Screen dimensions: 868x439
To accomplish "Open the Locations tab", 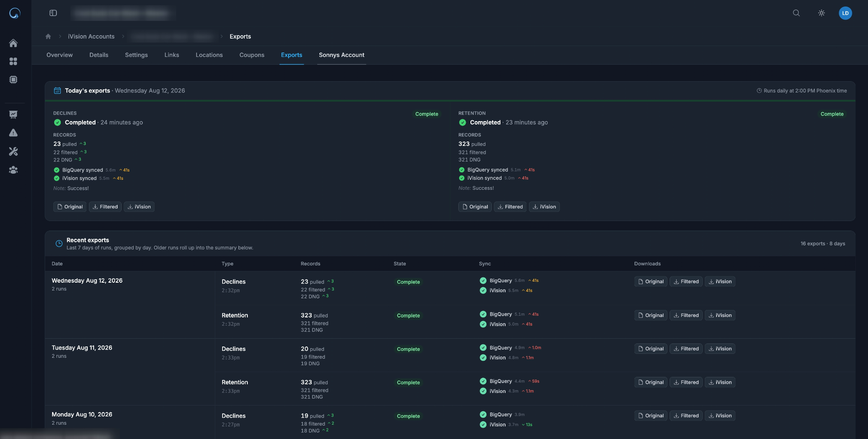I will click(x=209, y=55).
